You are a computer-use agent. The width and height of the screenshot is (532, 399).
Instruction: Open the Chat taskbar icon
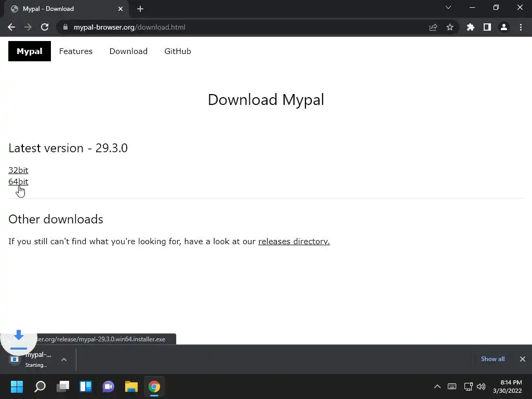[108, 387]
